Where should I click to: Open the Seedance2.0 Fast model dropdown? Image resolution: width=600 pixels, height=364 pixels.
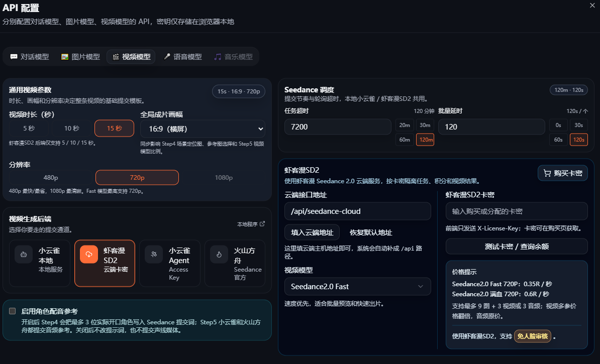tap(358, 286)
